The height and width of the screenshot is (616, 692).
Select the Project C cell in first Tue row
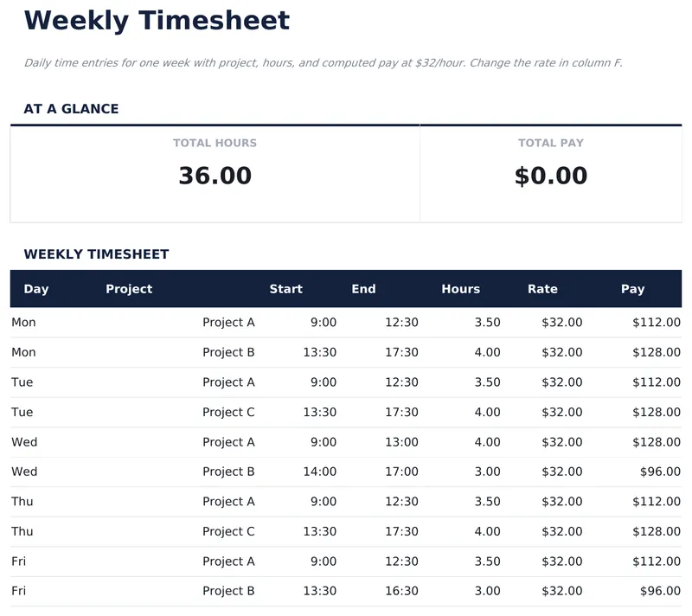[228, 412]
